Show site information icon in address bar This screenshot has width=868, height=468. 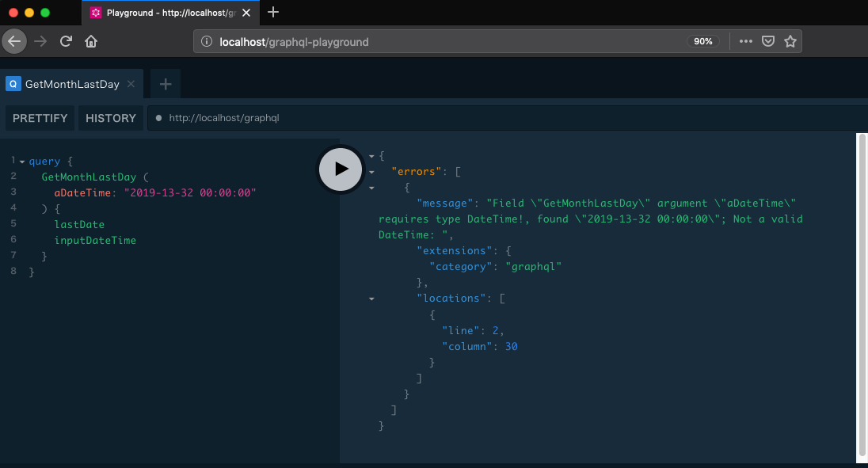click(x=207, y=41)
